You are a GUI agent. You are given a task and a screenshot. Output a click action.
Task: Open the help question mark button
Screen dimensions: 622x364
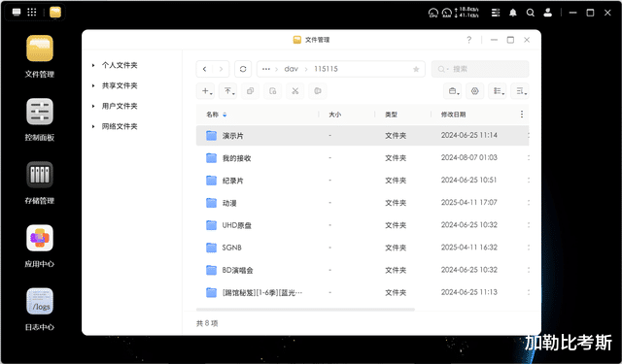469,40
